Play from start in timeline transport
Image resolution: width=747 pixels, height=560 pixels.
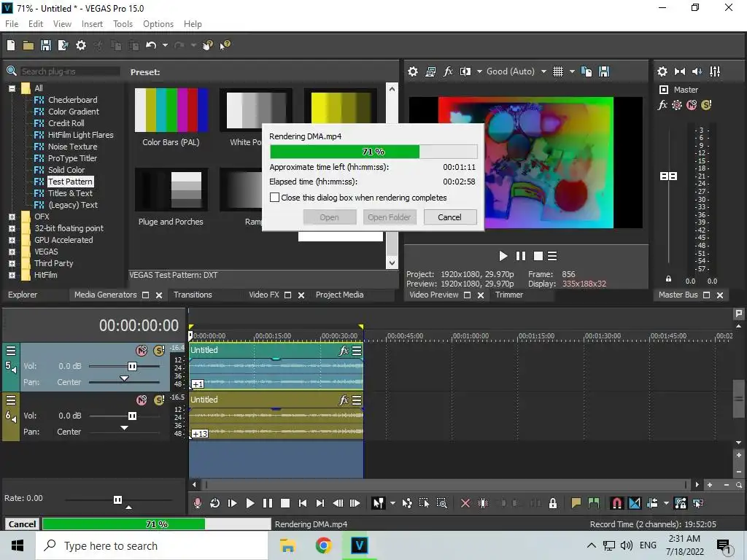pyautogui.click(x=233, y=503)
